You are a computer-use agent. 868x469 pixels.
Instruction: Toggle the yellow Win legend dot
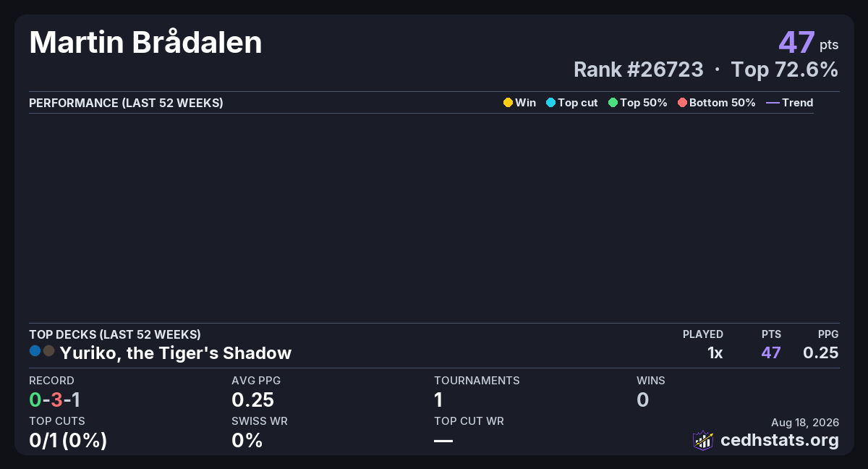point(508,103)
